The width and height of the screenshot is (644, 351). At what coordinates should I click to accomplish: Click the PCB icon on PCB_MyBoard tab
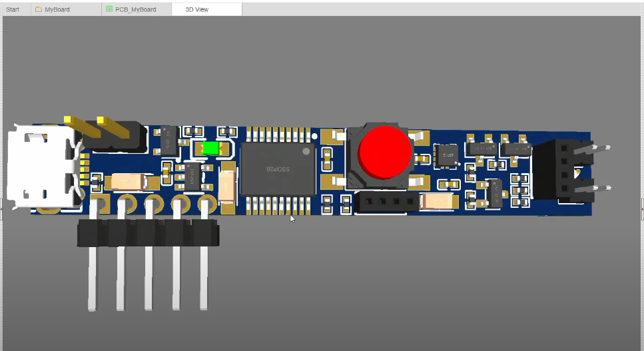(x=109, y=9)
